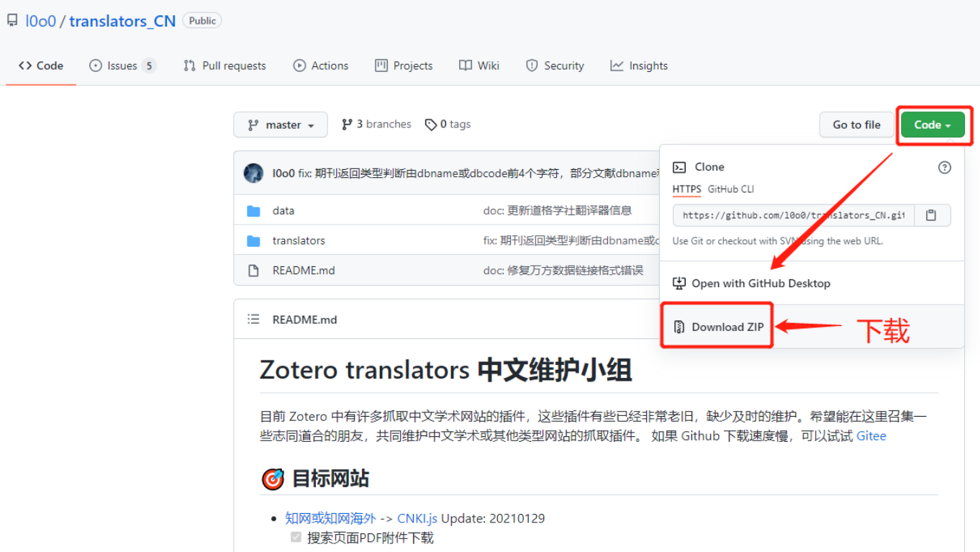Image resolution: width=980 pixels, height=552 pixels.
Task: Copy the clone URL with clipboard icon
Action: [x=932, y=215]
